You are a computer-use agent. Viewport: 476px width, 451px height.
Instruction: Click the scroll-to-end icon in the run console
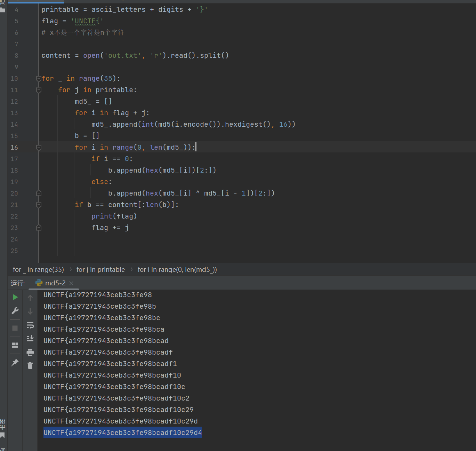pos(30,338)
